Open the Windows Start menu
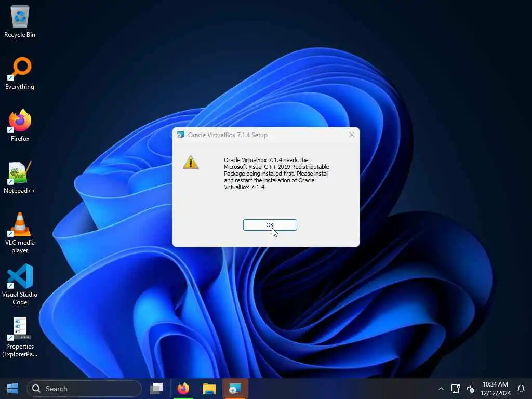532x399 pixels. [12, 389]
